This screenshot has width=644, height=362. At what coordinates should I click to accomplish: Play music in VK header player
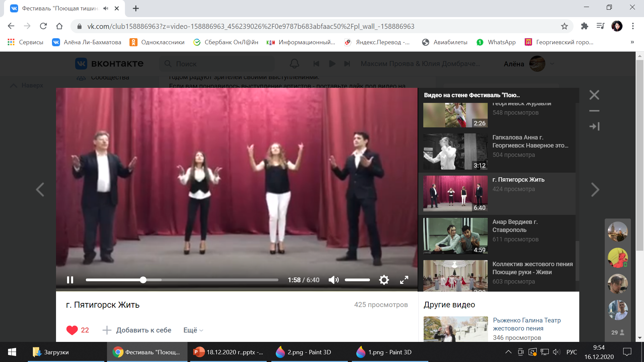coord(332,64)
